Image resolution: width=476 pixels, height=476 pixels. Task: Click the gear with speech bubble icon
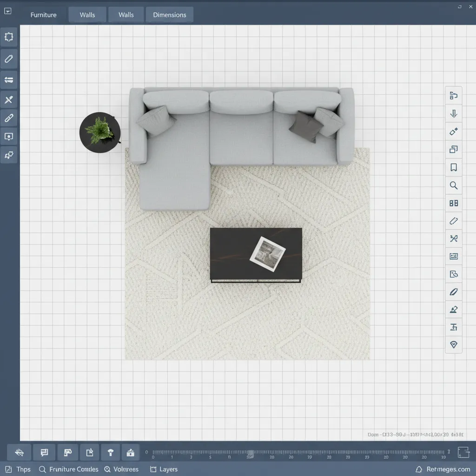tap(9, 155)
